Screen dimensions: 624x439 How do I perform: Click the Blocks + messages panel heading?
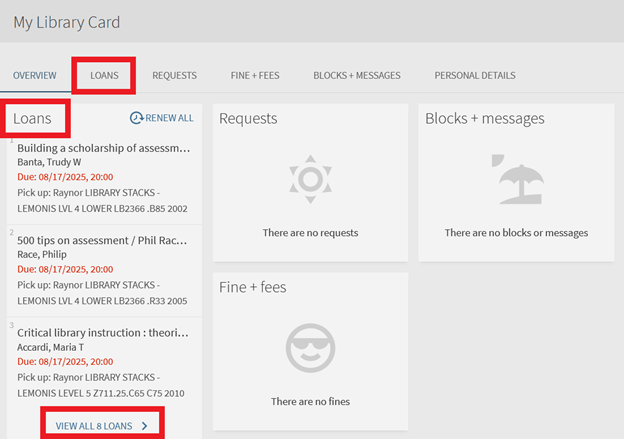click(x=484, y=119)
